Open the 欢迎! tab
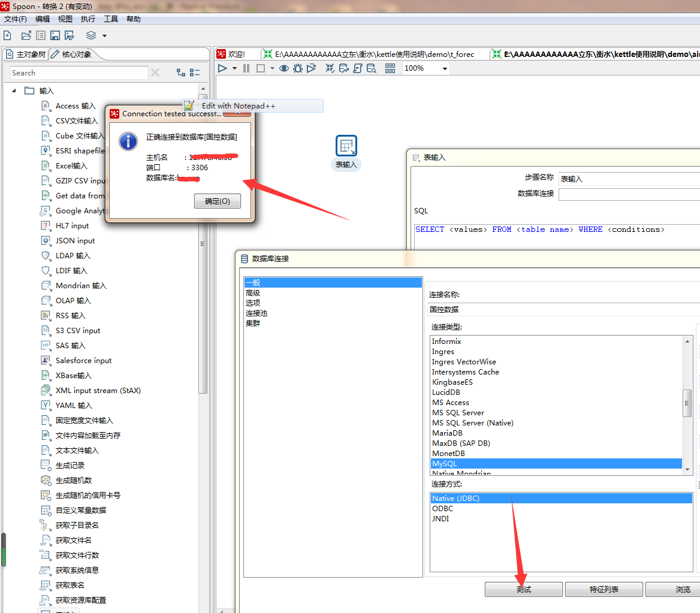Screen dimensions: 700x613 click(x=231, y=54)
